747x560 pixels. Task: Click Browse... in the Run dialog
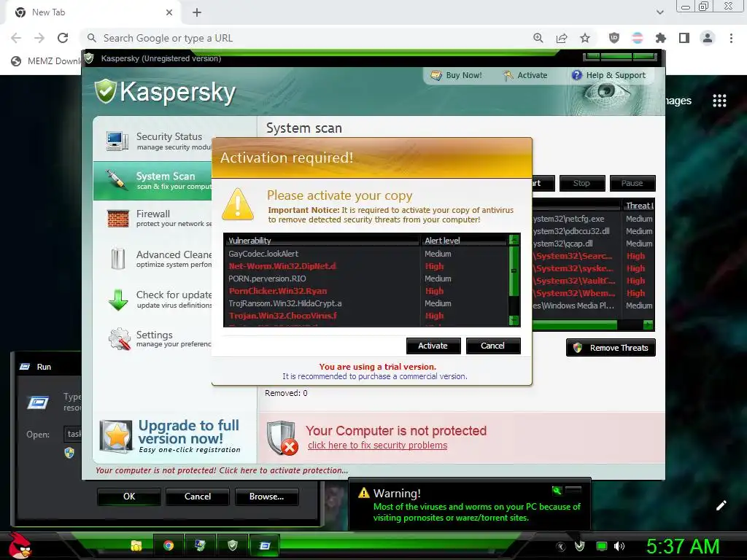(267, 497)
